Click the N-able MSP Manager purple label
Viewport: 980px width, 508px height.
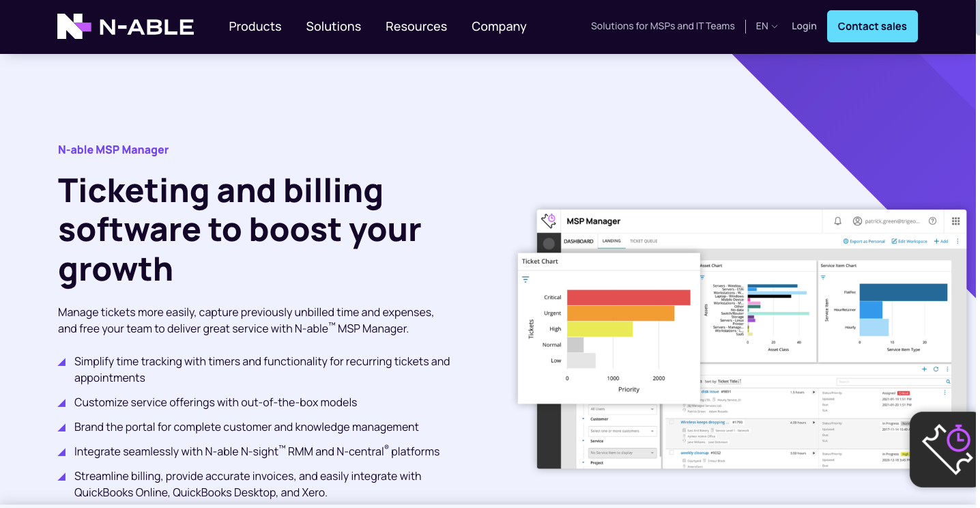pos(113,150)
